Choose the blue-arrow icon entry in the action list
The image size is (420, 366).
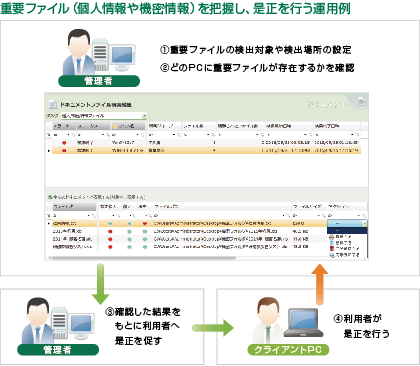(347, 243)
